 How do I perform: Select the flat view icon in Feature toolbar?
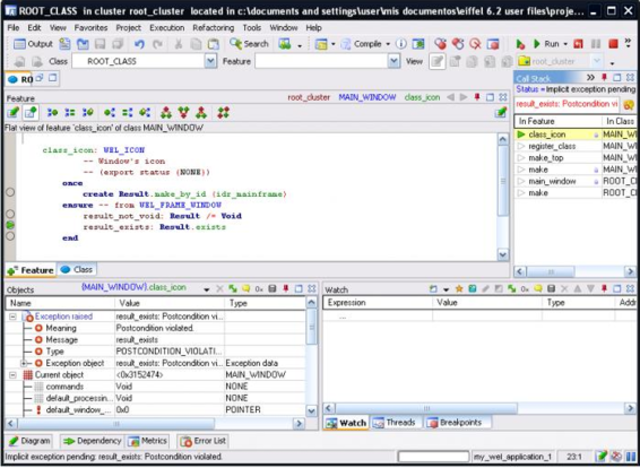tap(31, 112)
